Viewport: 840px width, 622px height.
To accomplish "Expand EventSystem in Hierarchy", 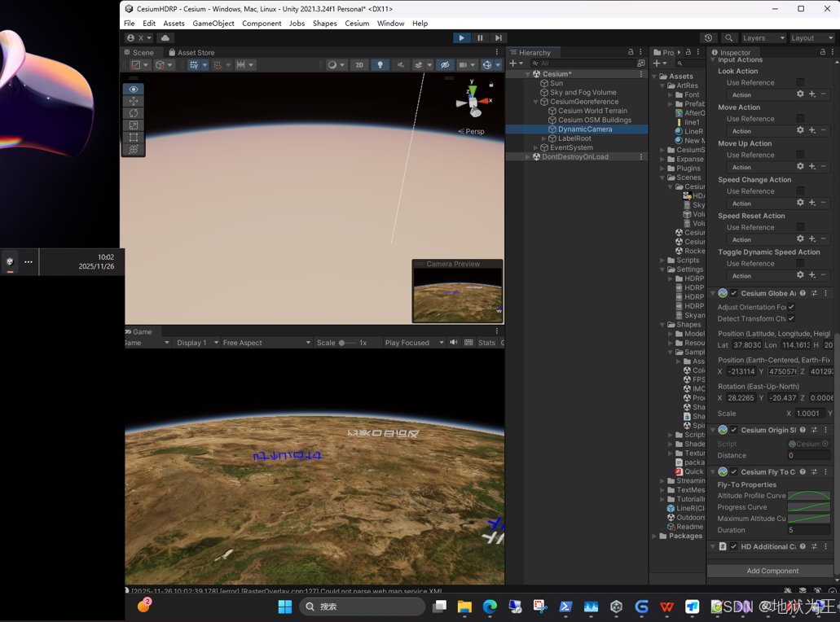I will coord(536,147).
